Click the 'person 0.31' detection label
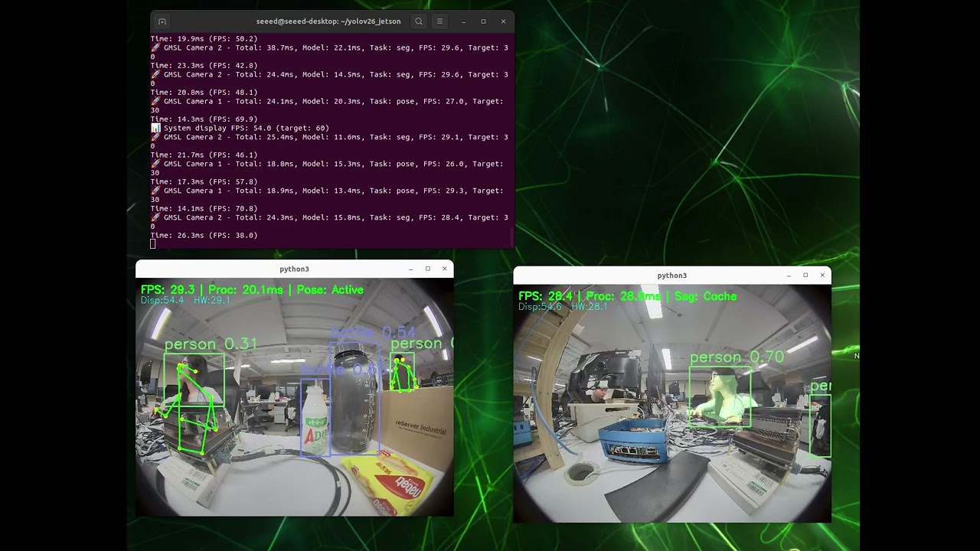The image size is (980, 551). coord(211,344)
